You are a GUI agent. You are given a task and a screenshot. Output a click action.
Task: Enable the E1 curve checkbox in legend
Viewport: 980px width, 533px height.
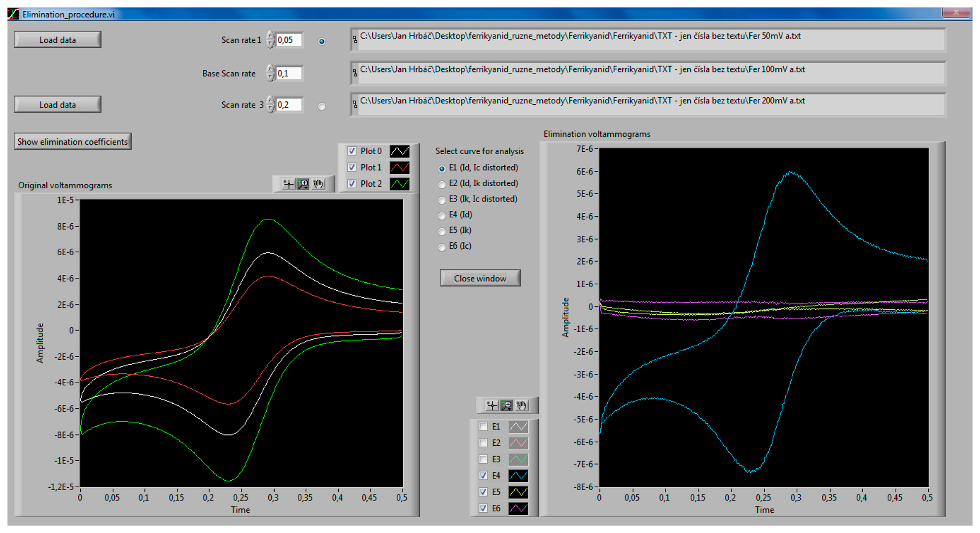coord(483,427)
